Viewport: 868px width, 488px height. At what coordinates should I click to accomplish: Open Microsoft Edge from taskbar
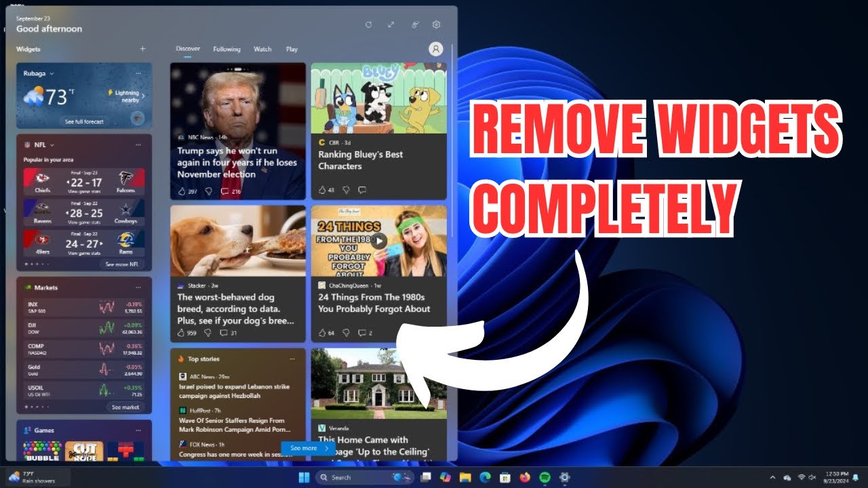(x=485, y=477)
